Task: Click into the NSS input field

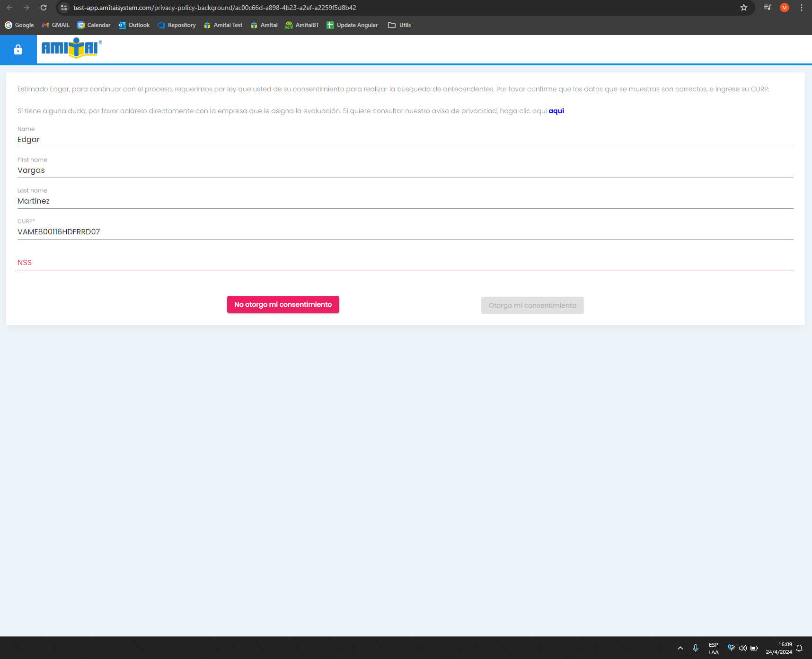Action: coord(405,262)
